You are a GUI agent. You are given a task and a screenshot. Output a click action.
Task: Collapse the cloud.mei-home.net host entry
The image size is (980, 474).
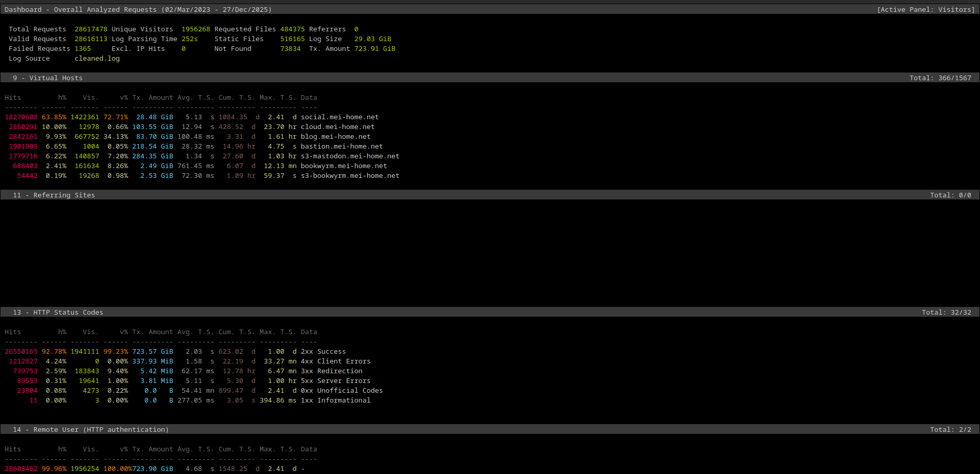pos(338,126)
